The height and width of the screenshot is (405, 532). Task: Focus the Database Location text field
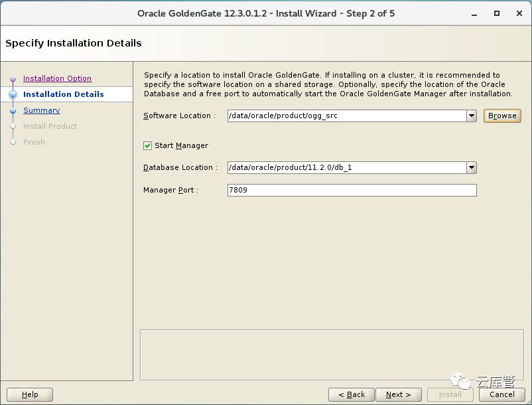(347, 168)
